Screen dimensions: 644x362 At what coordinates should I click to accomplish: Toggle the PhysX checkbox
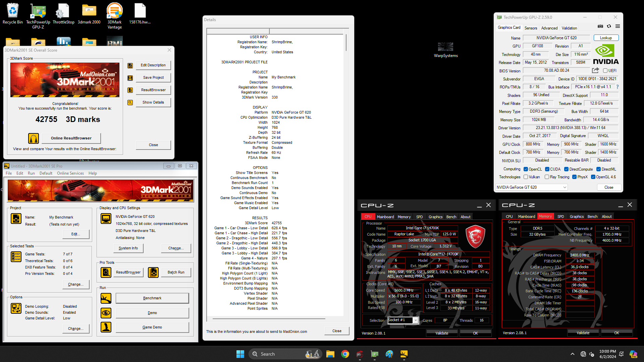(x=574, y=177)
